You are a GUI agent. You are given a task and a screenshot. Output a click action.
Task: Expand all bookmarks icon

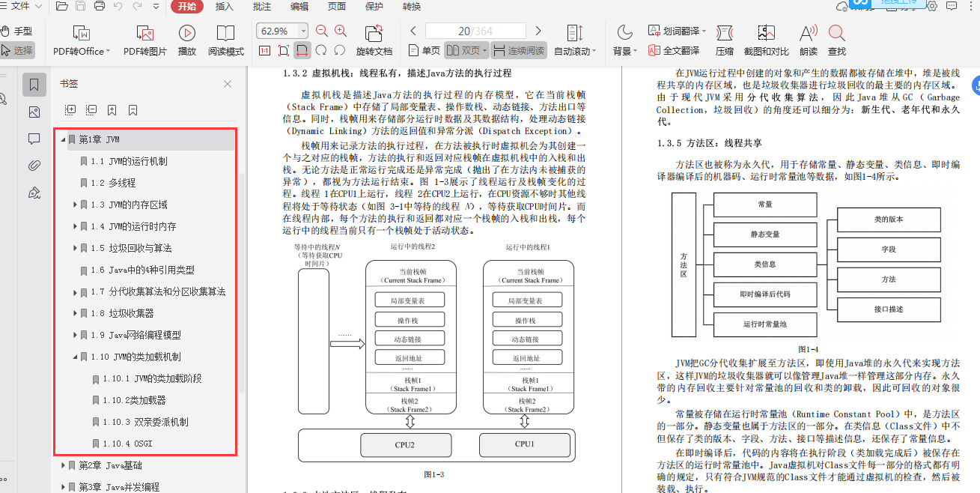coord(70,109)
